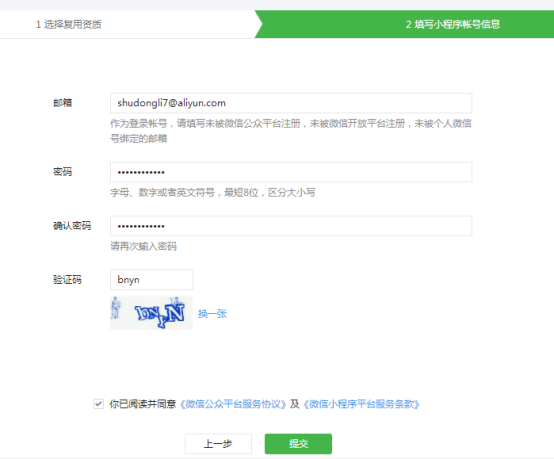Click the email hint text under 邮箱 field

[291, 131]
